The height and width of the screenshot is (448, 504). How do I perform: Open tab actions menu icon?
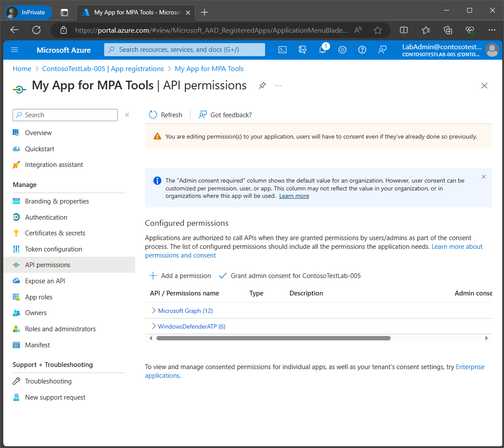coord(64,13)
